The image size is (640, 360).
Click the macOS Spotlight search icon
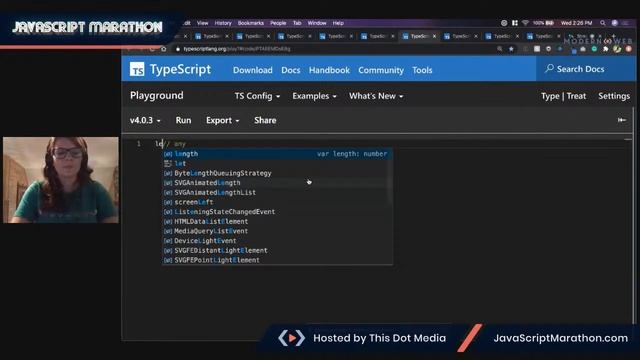[602, 23]
